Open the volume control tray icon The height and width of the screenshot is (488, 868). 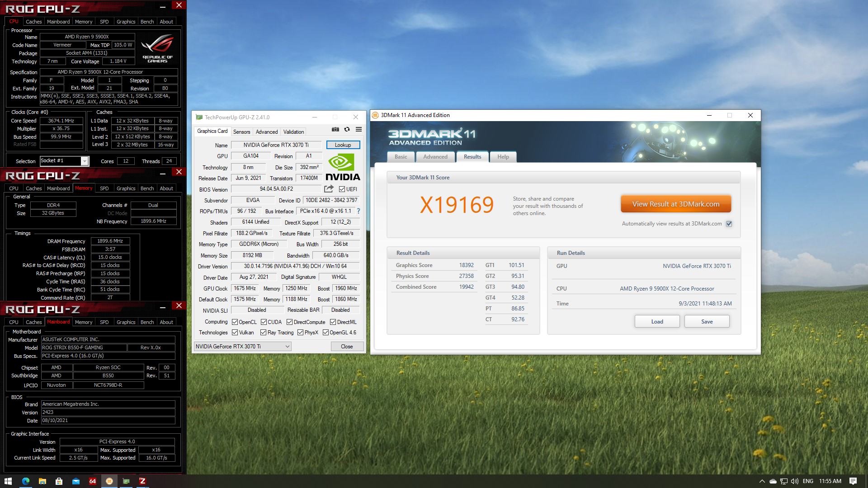[x=794, y=481]
